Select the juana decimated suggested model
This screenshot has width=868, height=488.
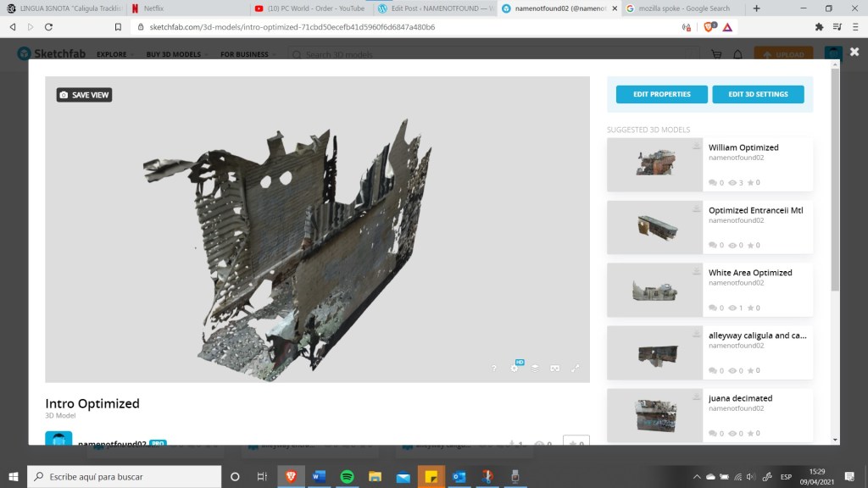[740, 398]
